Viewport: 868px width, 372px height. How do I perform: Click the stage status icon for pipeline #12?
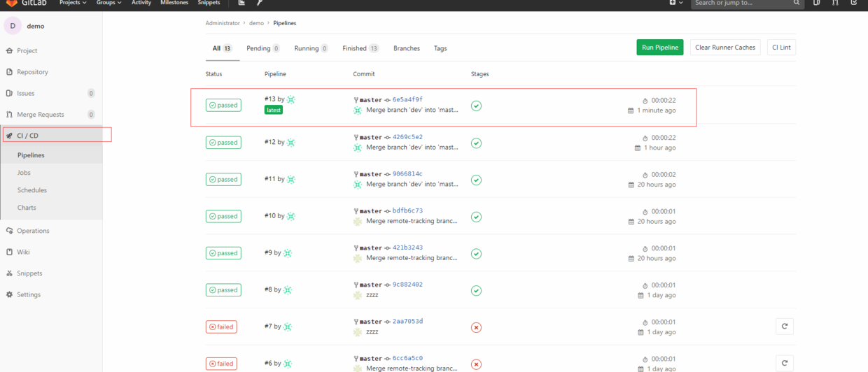[x=476, y=143]
